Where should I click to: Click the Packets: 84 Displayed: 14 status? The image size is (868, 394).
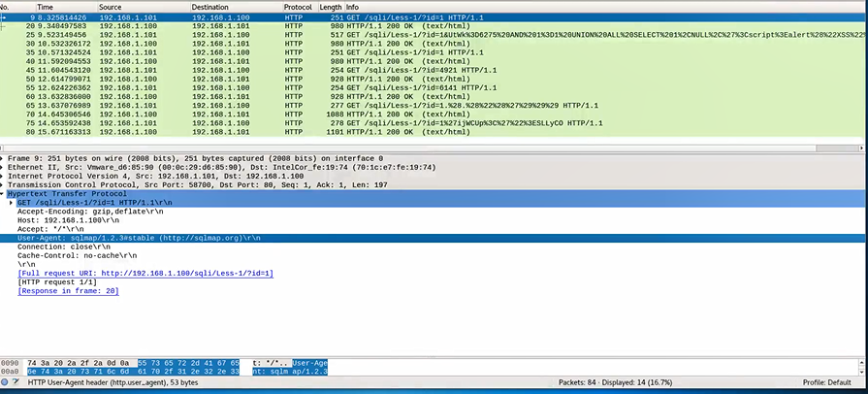point(616,382)
